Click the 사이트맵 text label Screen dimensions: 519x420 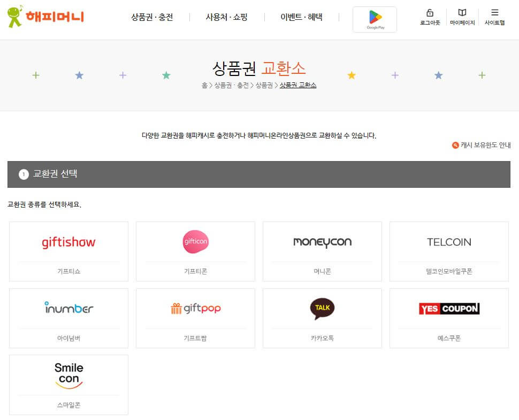tap(494, 22)
